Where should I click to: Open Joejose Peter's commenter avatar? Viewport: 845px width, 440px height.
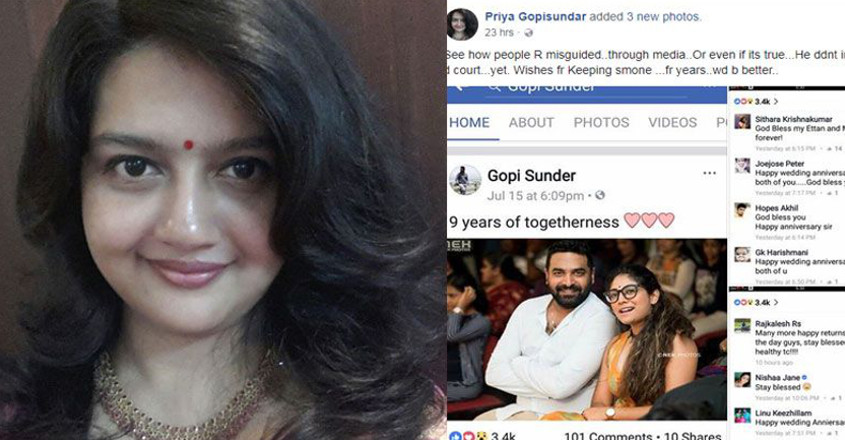coord(742,165)
